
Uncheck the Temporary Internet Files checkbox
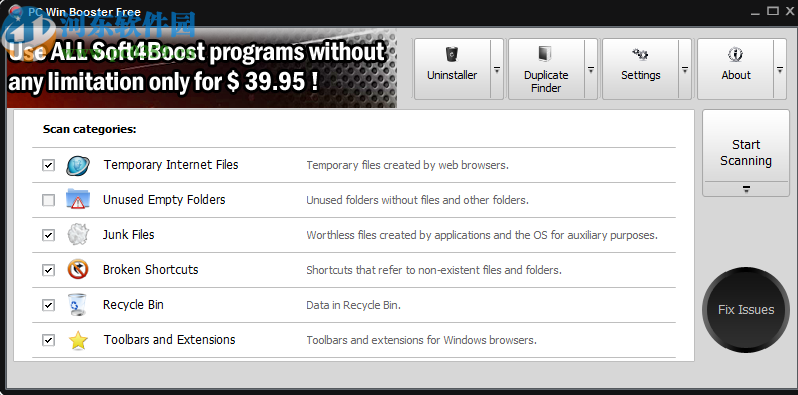[48, 165]
